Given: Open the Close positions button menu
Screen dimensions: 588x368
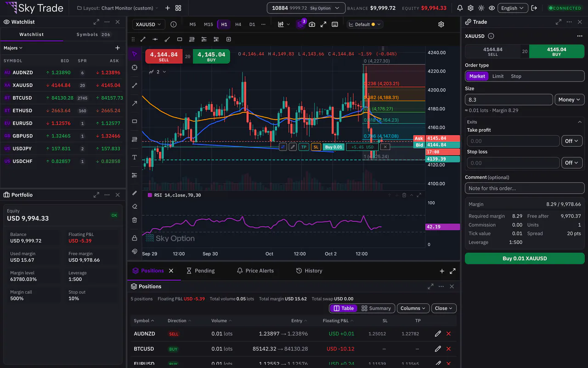Looking at the screenshot, I should (444, 308).
